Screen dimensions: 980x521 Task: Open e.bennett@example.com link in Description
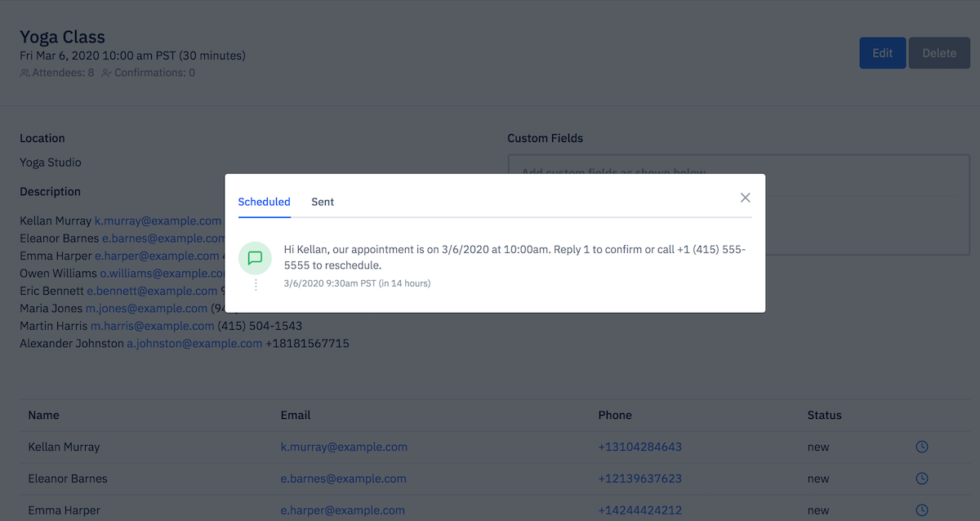152,291
